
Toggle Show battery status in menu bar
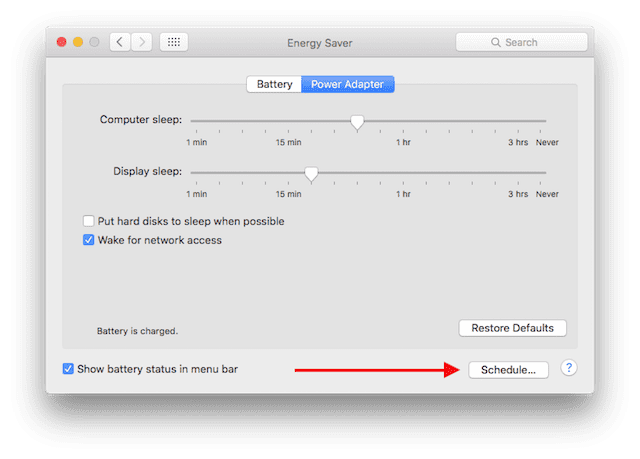click(x=68, y=369)
